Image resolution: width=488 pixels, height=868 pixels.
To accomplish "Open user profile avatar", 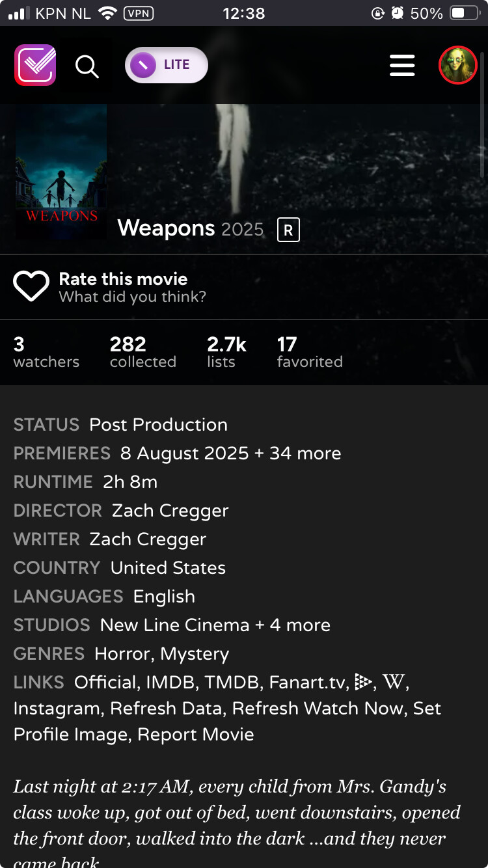I will [x=458, y=65].
